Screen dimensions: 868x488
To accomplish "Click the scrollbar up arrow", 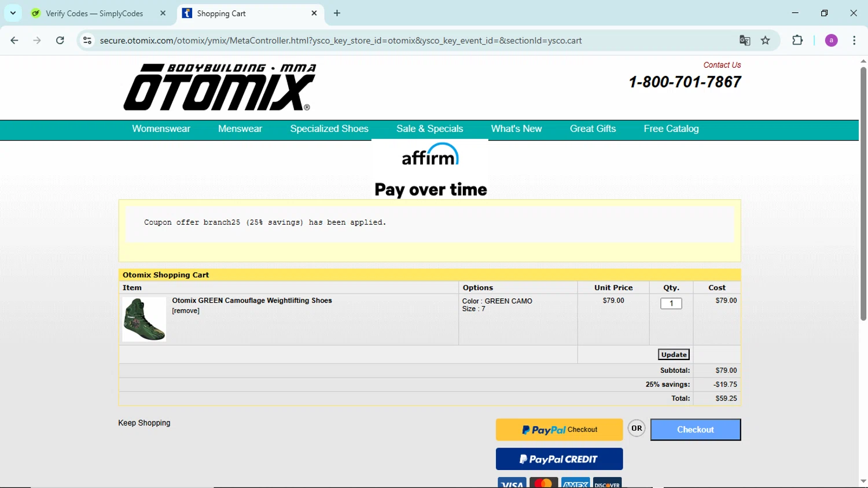I will (863, 61).
